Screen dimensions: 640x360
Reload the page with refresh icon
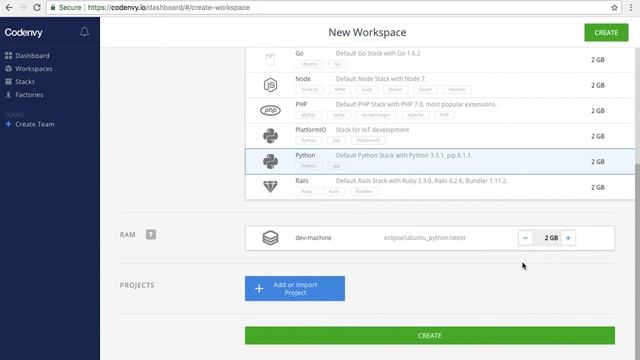(x=37, y=7)
